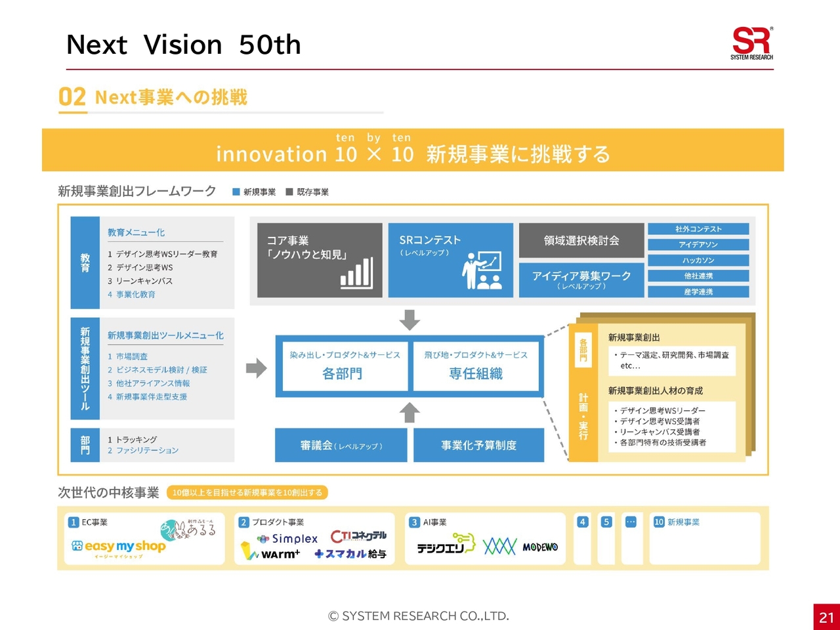Click the CTIコネクテル logo

(x=358, y=536)
